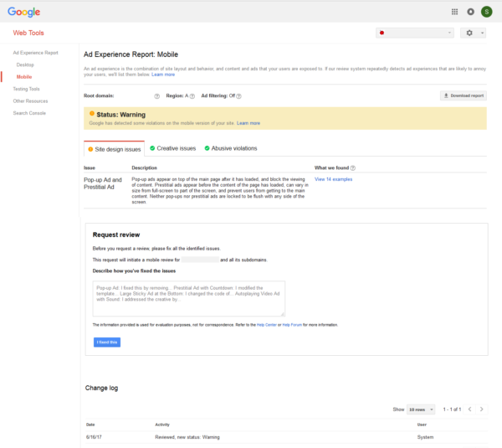Image resolution: width=502 pixels, height=448 pixels.
Task: Click the Change log heading
Action: [101, 388]
